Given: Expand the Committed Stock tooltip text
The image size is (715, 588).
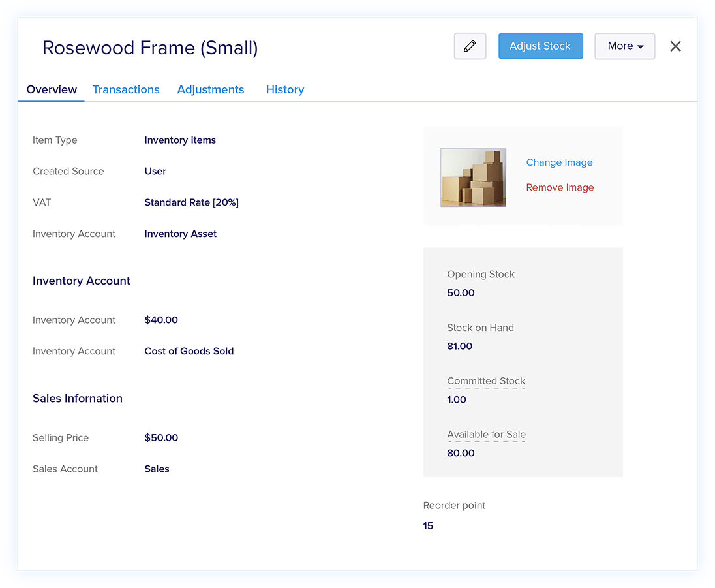Looking at the screenshot, I should (486, 381).
